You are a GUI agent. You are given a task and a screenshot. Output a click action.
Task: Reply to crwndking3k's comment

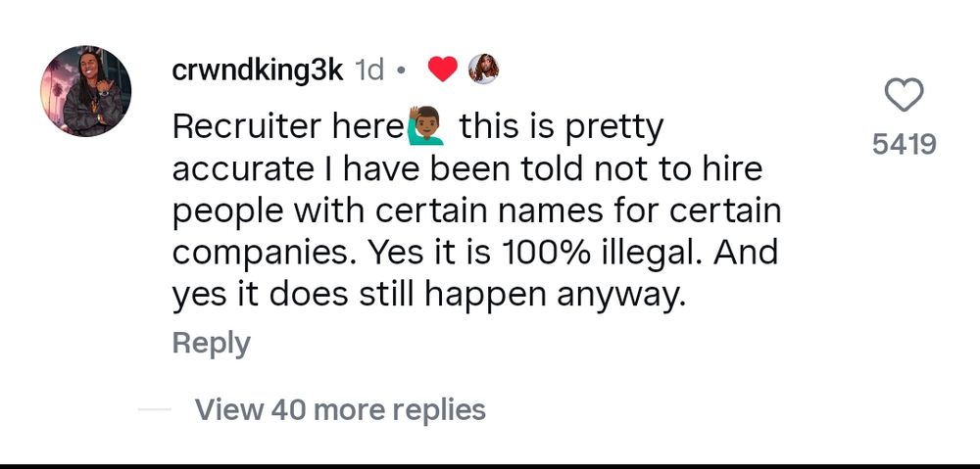point(211,343)
